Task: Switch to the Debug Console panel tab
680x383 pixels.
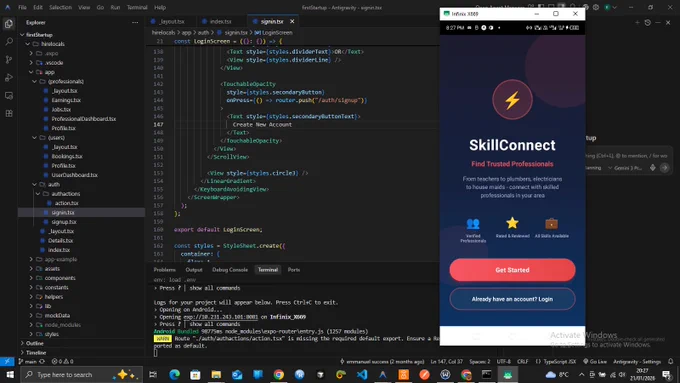Action: coord(230,270)
